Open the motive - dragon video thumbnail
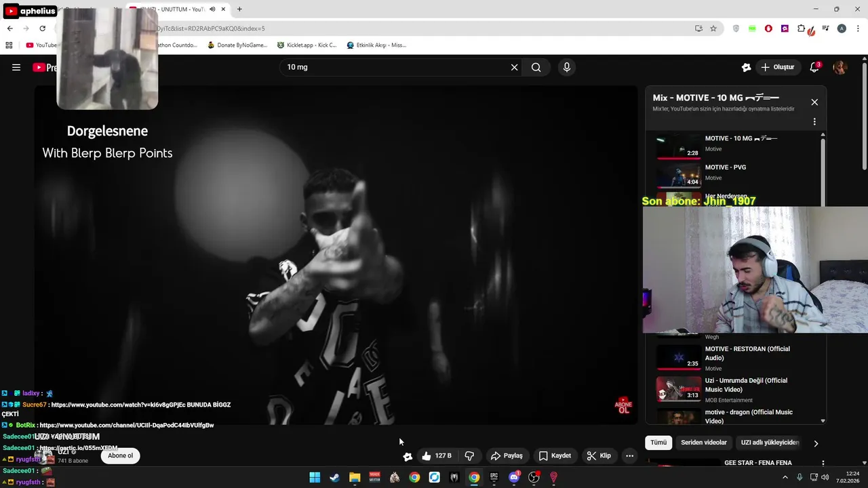 tap(679, 415)
